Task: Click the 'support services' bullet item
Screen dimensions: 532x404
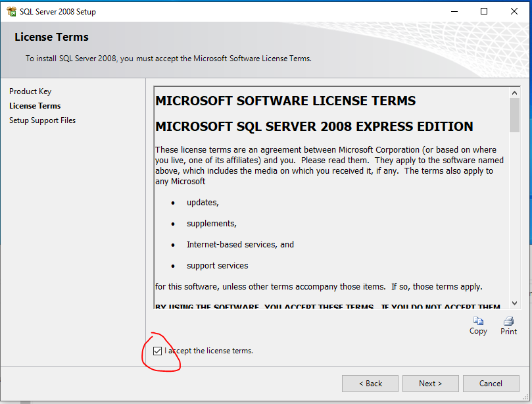Action: pos(218,265)
